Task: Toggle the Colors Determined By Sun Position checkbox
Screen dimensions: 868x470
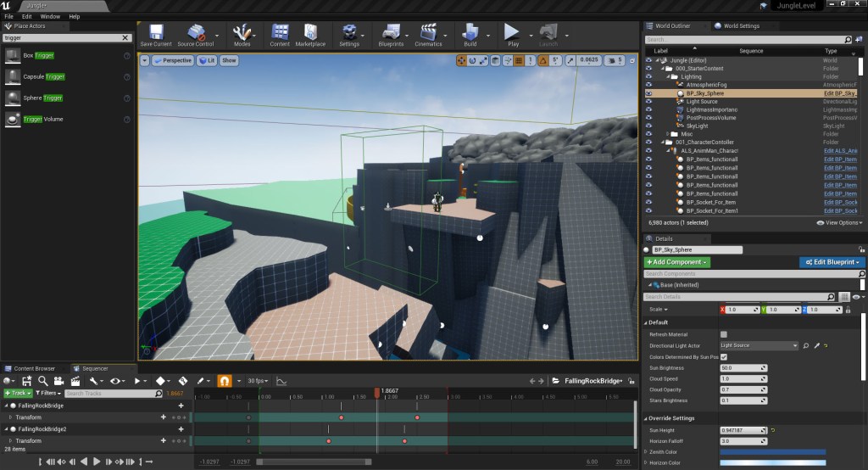Action: tap(723, 357)
